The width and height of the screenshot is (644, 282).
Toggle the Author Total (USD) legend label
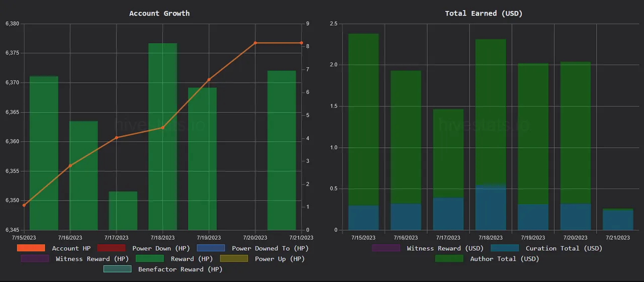point(505,259)
